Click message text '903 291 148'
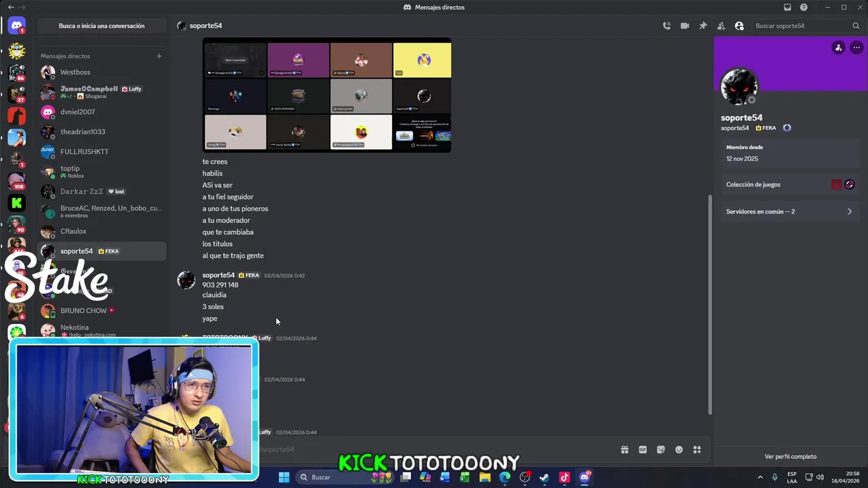Viewport: 868px width, 488px height. pos(220,285)
